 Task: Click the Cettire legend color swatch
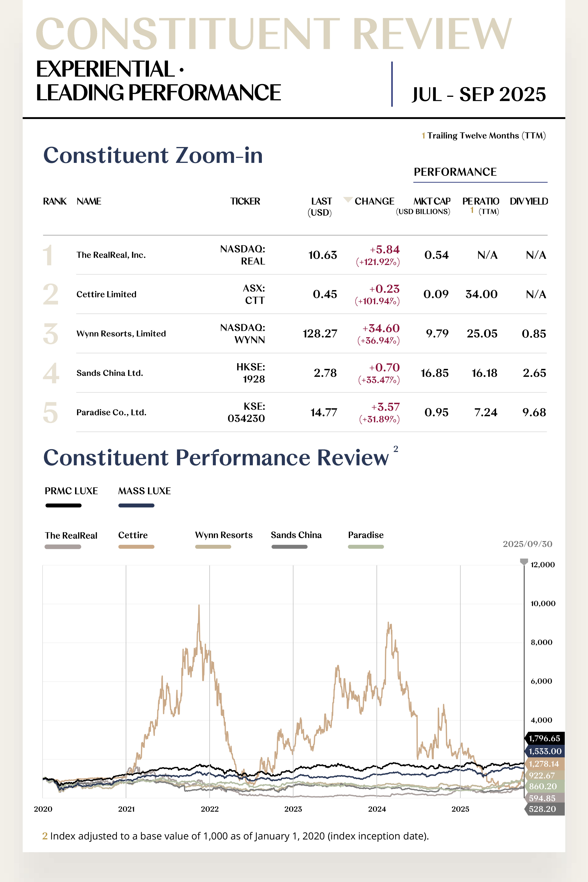(136, 547)
